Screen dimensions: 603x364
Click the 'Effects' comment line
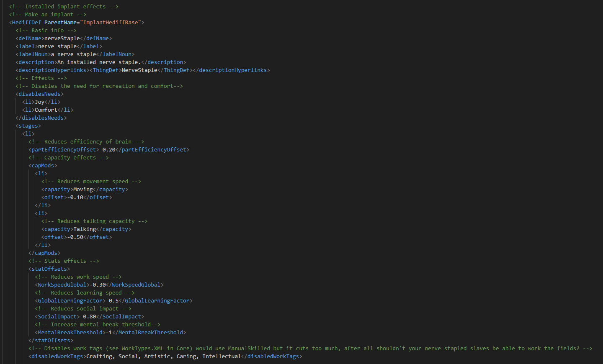point(41,78)
